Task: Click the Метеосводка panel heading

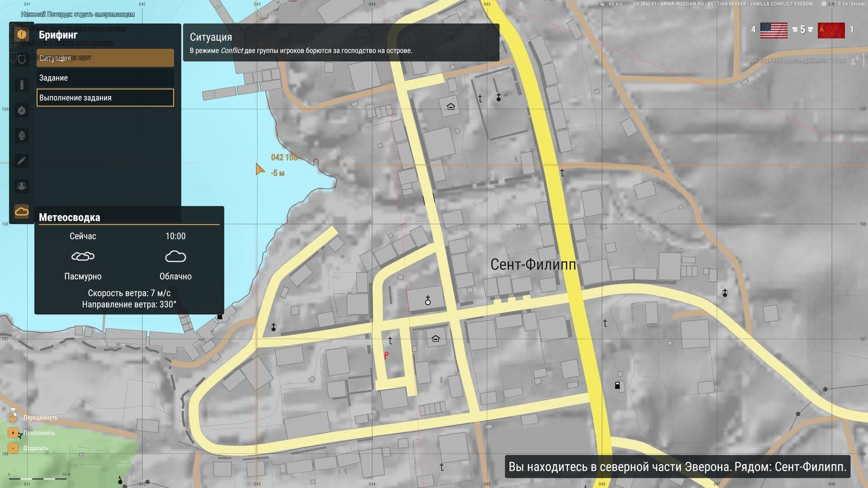Action: point(69,217)
